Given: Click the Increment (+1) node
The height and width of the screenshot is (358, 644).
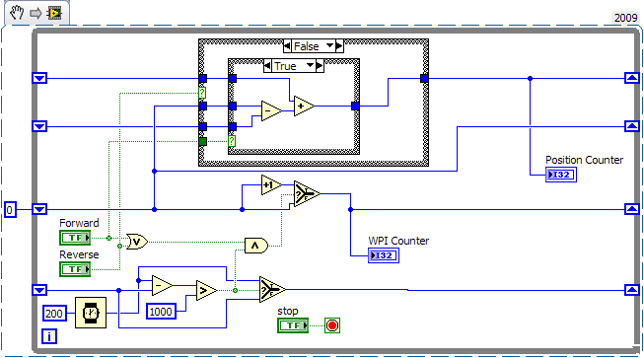Looking at the screenshot, I should 271,185.
